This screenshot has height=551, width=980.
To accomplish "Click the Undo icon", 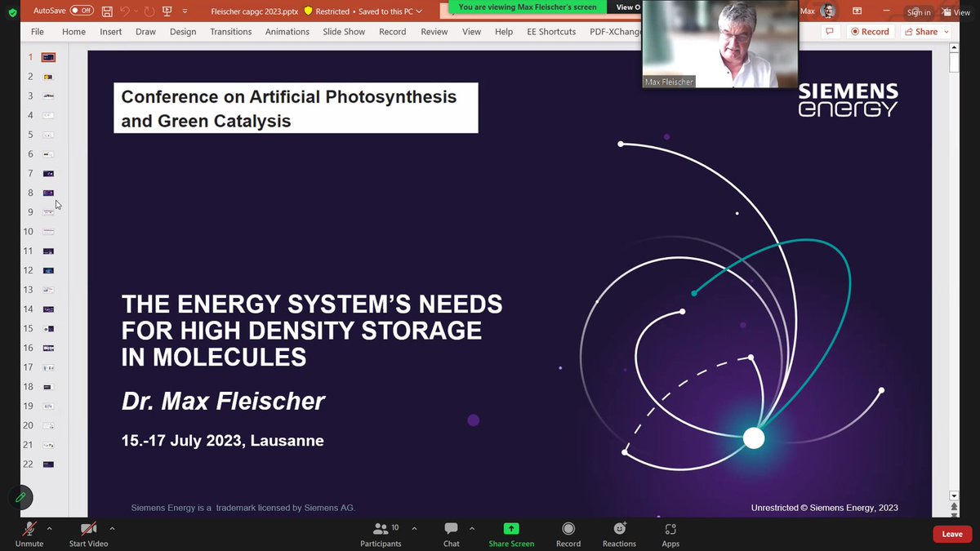I will click(x=124, y=11).
